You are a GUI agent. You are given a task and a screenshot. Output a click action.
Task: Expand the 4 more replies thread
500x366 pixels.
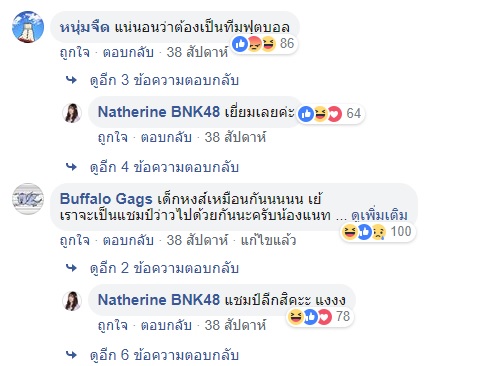pos(164,167)
